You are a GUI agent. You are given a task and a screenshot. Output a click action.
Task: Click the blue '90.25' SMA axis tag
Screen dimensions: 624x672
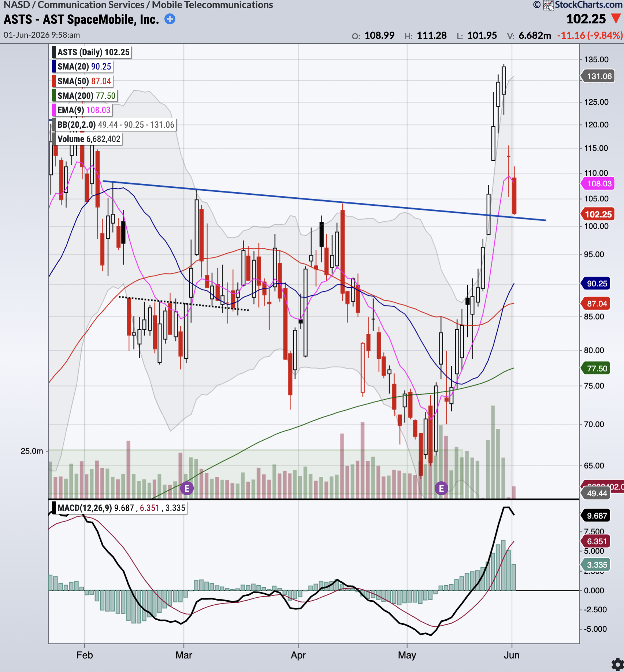coord(596,283)
